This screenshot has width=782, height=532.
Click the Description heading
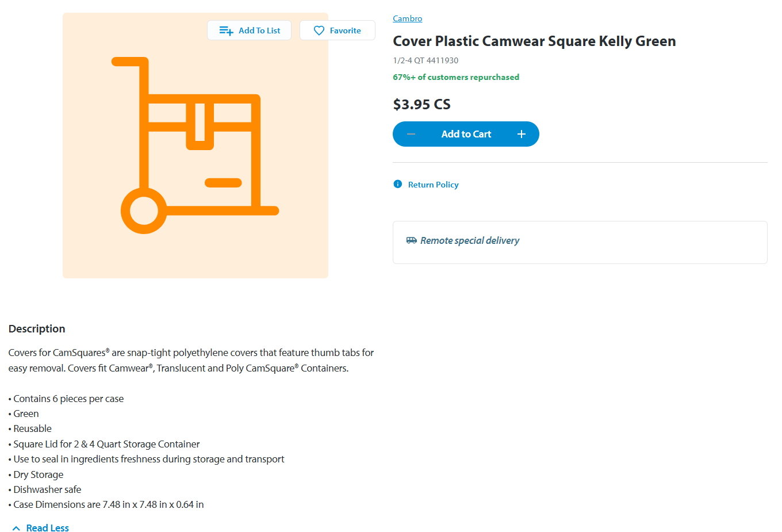[x=37, y=328]
